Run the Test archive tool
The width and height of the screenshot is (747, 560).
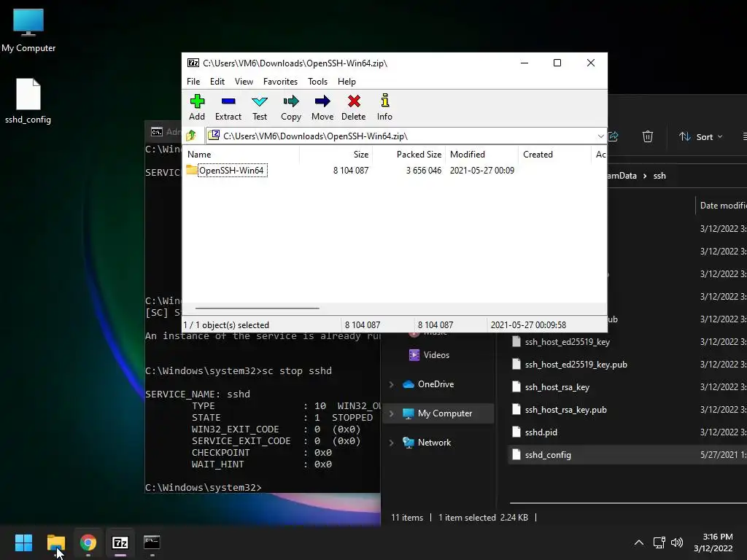click(x=260, y=107)
